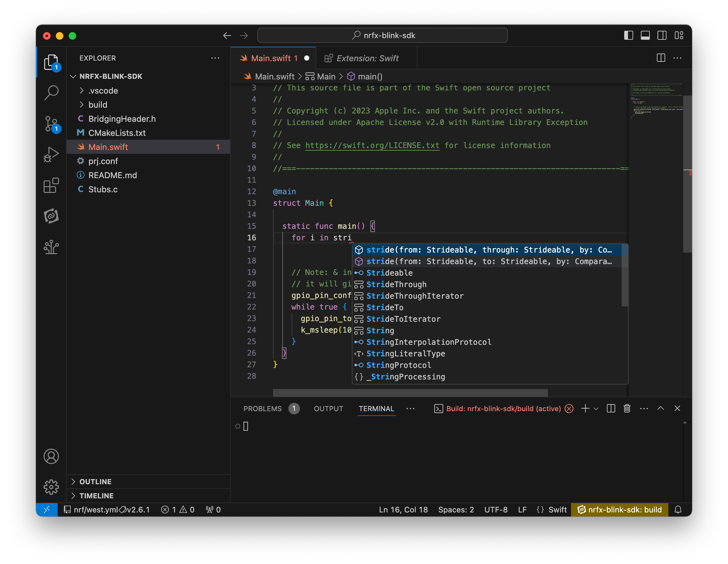The image size is (728, 564).
Task: Open Run and Debug view
Action: 51,154
